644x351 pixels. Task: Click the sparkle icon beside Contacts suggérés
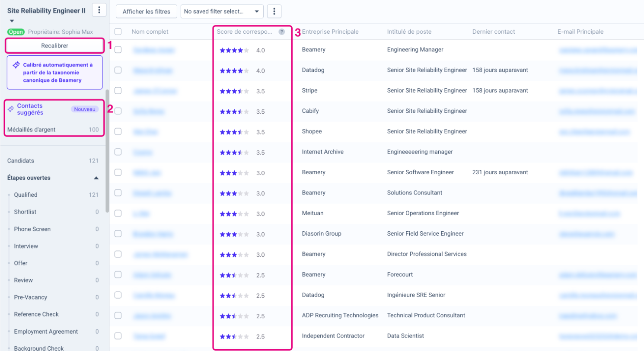tap(10, 109)
